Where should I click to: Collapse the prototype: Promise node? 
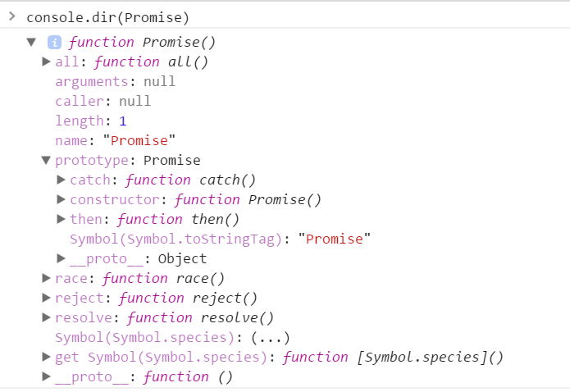click(x=47, y=160)
